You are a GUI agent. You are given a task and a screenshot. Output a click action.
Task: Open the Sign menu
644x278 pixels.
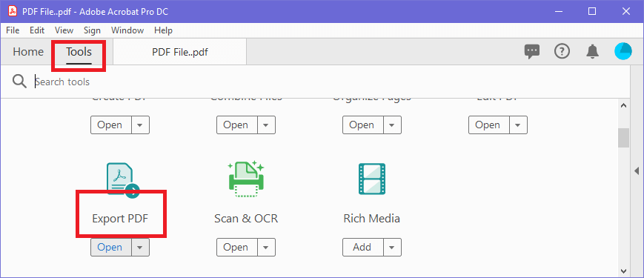92,30
